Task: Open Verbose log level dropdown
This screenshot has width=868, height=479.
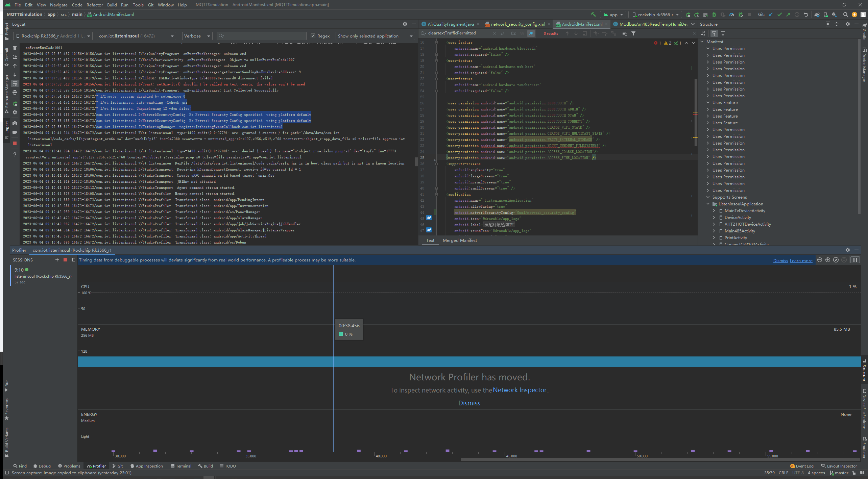Action: tap(197, 36)
